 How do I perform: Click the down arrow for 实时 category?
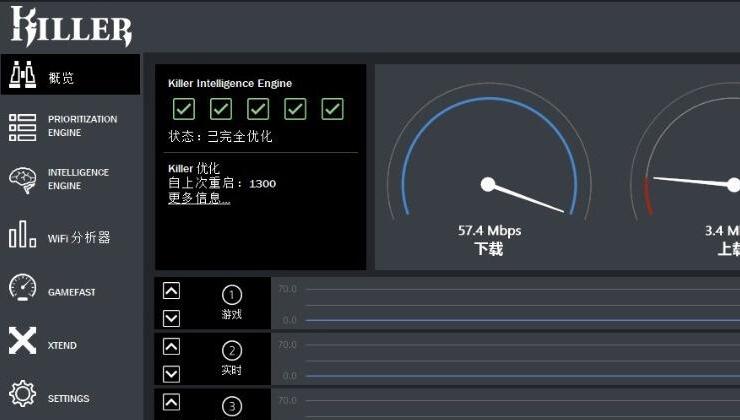(171, 373)
